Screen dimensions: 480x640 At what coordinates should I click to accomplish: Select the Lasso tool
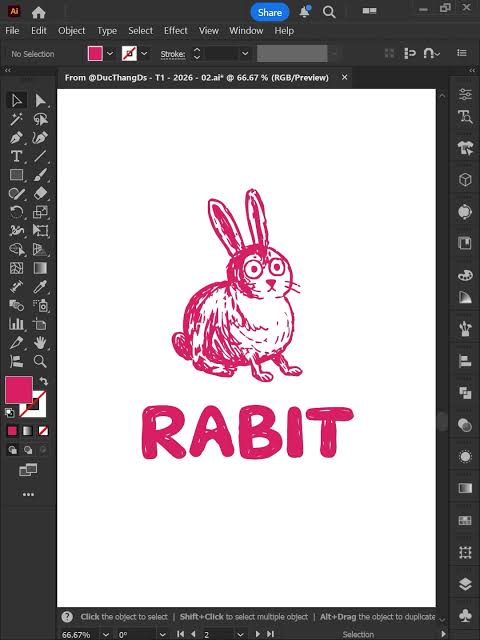coord(40,119)
